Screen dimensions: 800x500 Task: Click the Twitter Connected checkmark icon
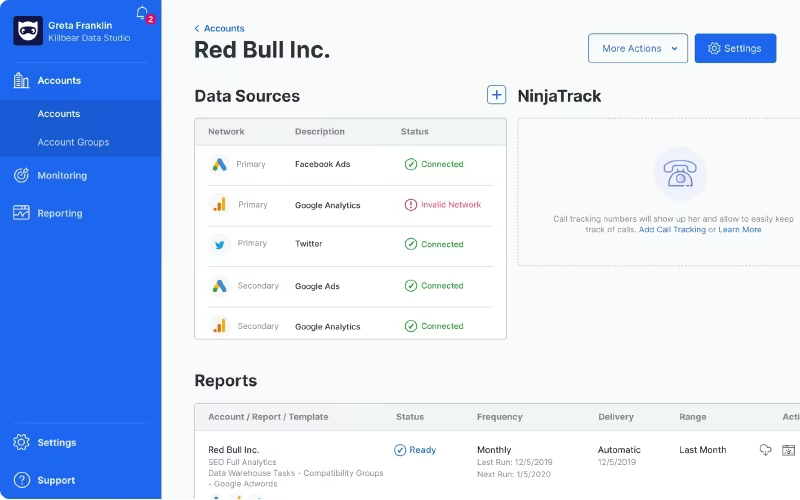(411, 244)
